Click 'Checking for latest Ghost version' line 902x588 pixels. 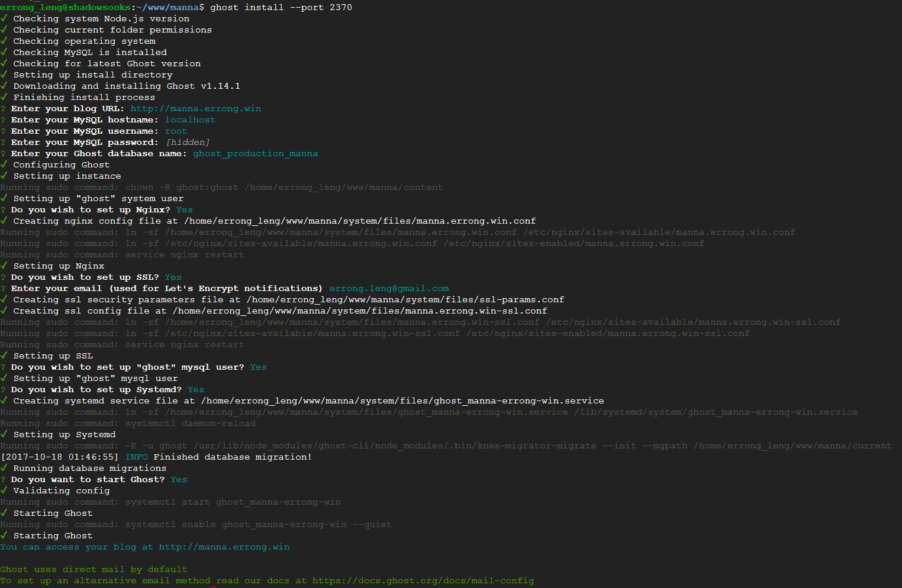[101, 63]
